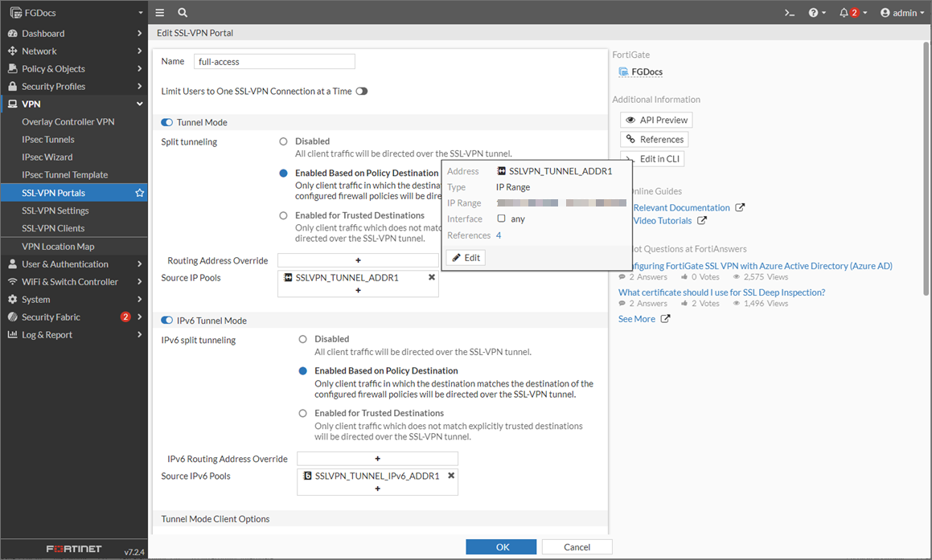Select Disabled radio under Split tunneling

pos(283,141)
